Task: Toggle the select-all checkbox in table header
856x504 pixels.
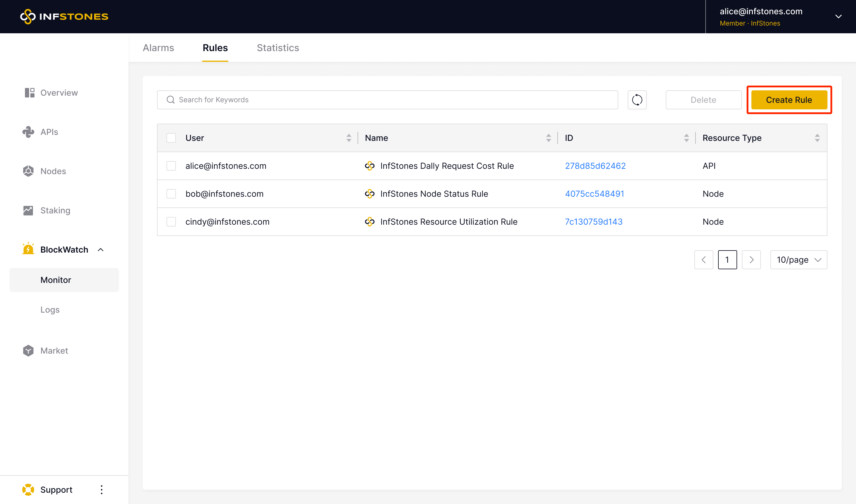Action: pos(171,138)
